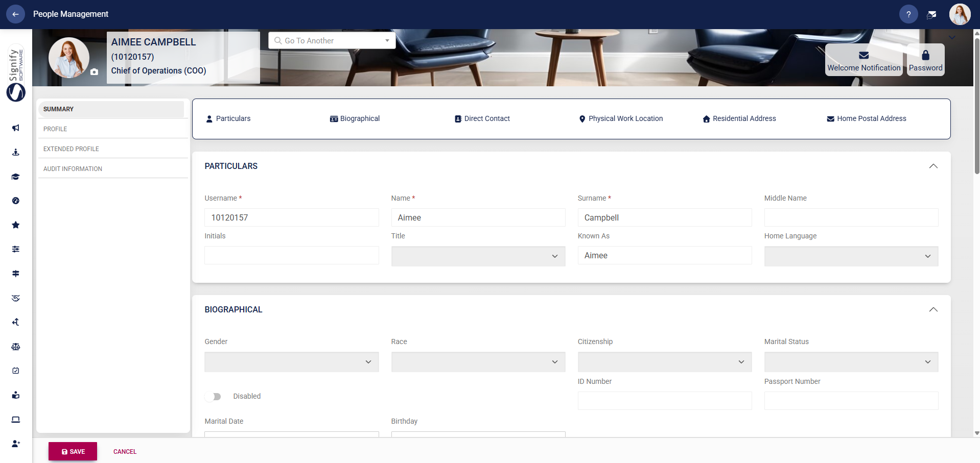Screen dimensions: 980x463
Task: Select the graduation cap learning icon
Action: click(x=15, y=176)
